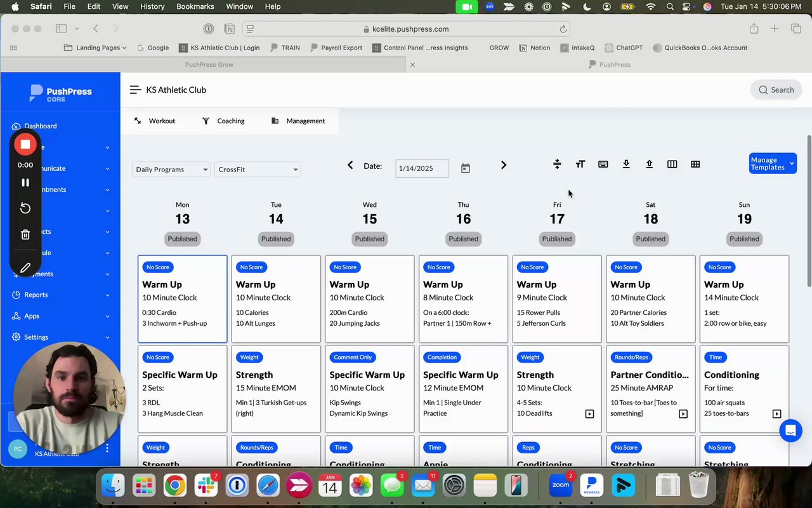This screenshot has width=812, height=508.
Task: Toggle the Safari sidebar icon
Action: (x=61, y=29)
